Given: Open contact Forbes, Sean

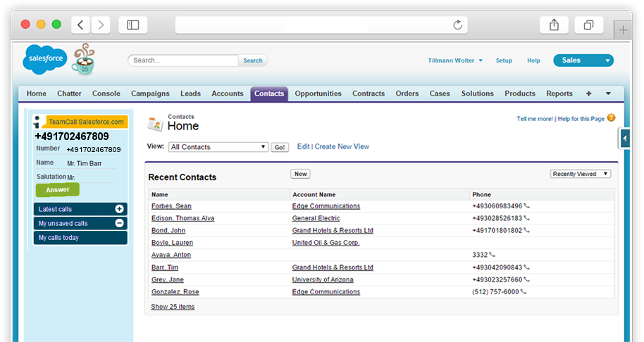Looking at the screenshot, I should coord(171,206).
